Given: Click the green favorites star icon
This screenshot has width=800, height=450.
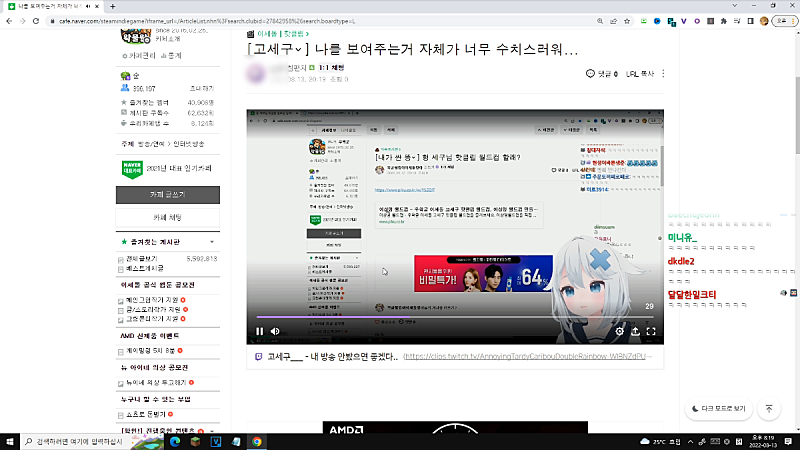Looking at the screenshot, I should 124,242.
